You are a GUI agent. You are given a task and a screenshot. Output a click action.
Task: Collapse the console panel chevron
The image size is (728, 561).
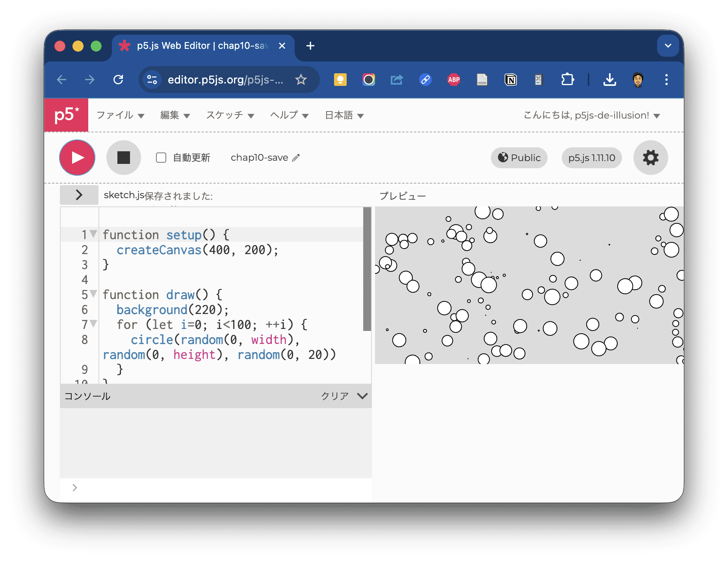[362, 396]
